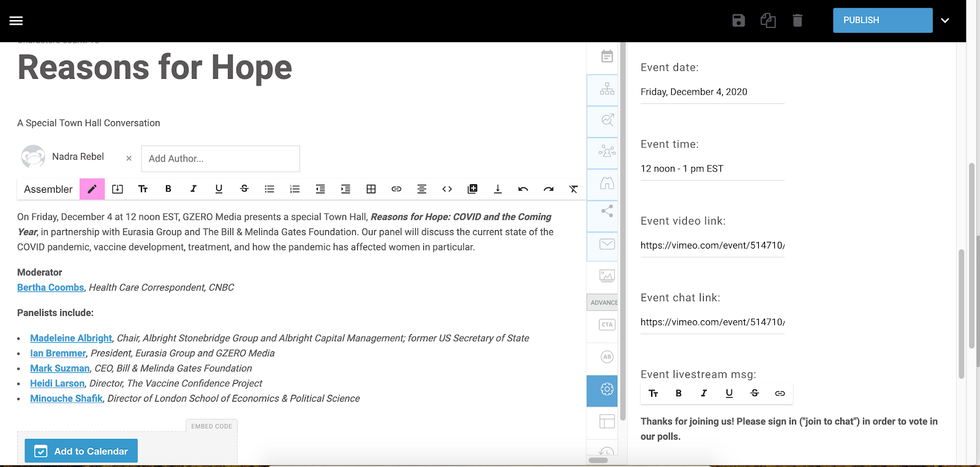Open the code view icon in toolbar

[x=447, y=189]
